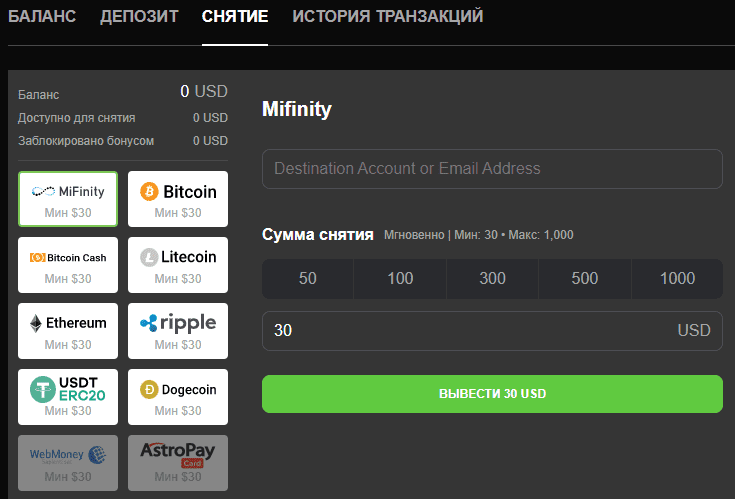735x499 pixels.
Task: Select the AstroPay Card tile
Action: point(178,462)
